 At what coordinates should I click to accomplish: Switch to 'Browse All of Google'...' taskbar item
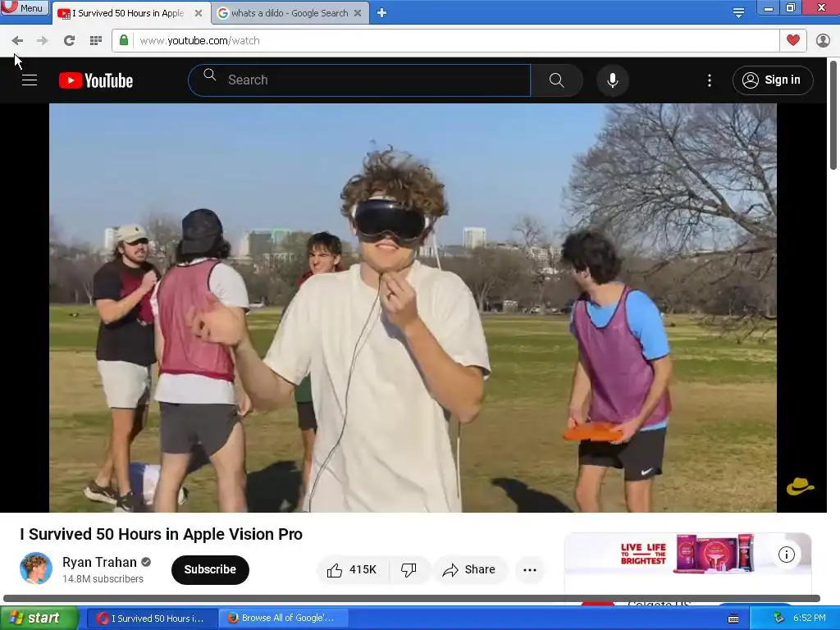[282, 619]
